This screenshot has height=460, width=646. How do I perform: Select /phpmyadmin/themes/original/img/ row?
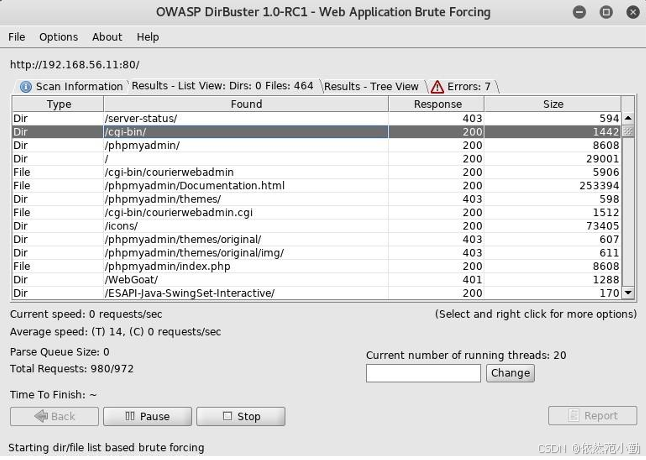tap(316, 252)
